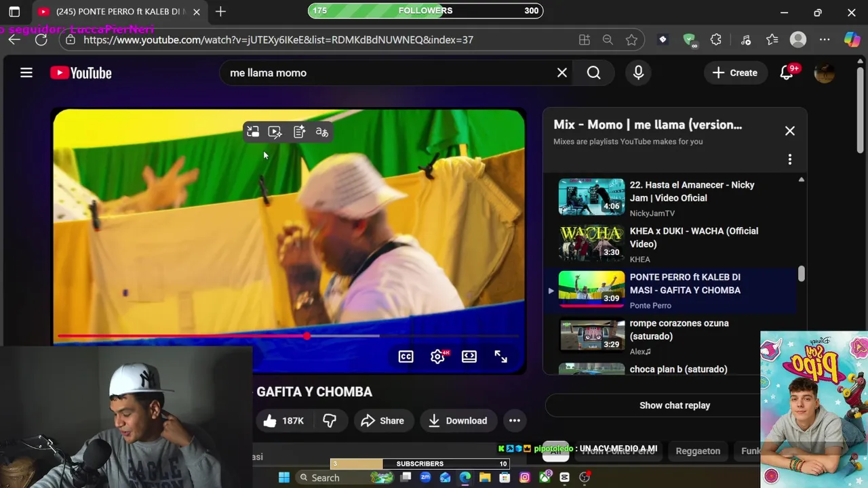This screenshot has width=868, height=488.
Task: Click the address bar URL
Action: click(278, 40)
